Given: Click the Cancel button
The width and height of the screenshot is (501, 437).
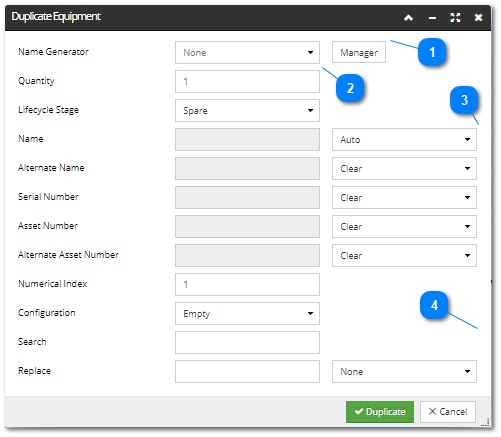Looking at the screenshot, I should tap(448, 412).
